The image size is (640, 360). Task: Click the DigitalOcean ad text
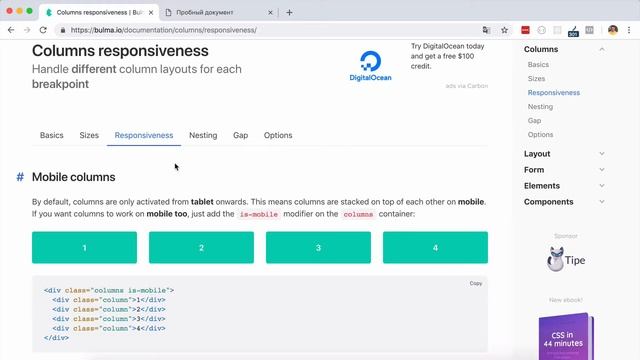point(448,56)
